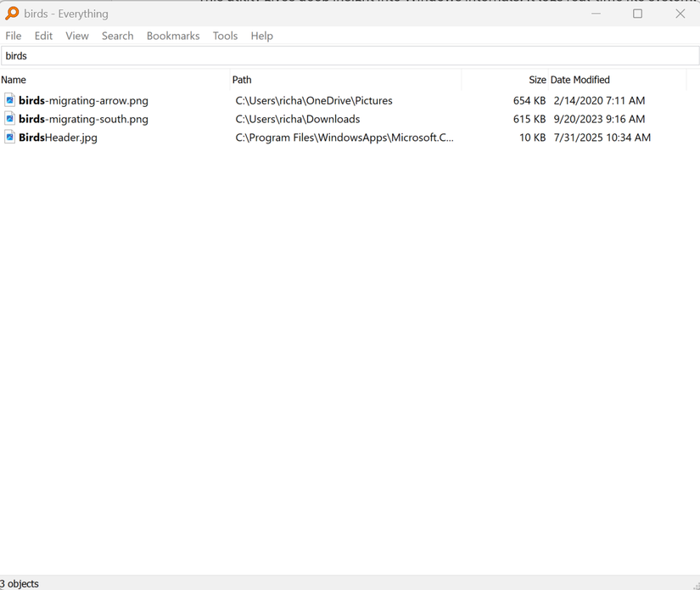This screenshot has height=590, width=700.
Task: Click the image icon next to birds-migrating-south.png
Action: (x=8, y=119)
